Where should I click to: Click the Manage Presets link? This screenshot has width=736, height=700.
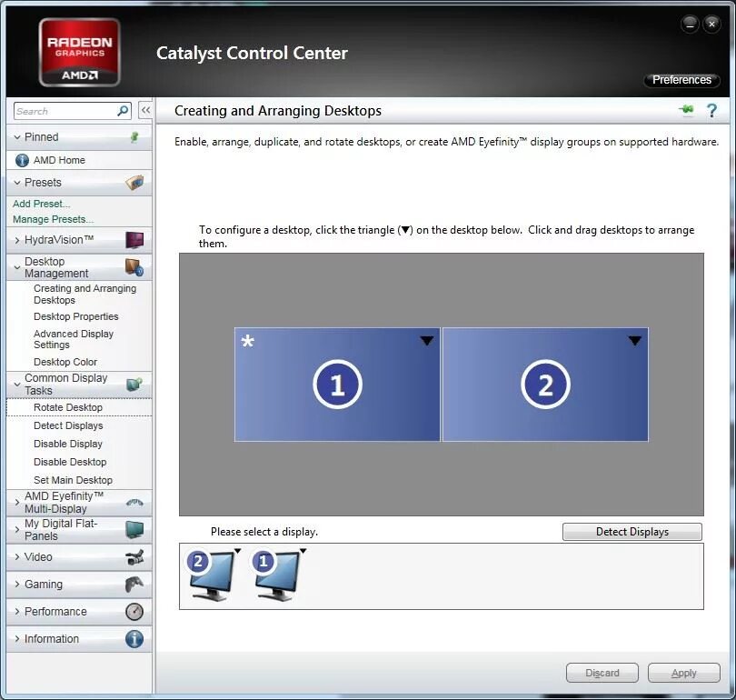53,219
